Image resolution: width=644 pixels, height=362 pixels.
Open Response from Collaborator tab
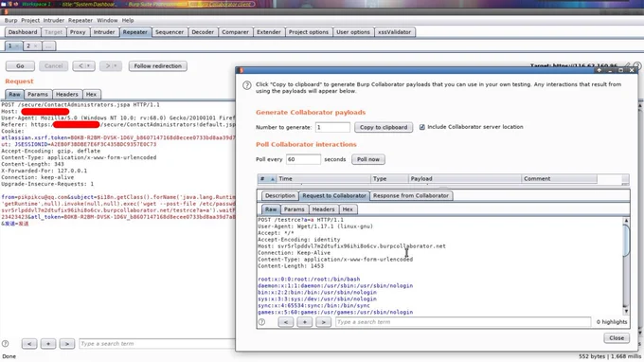pyautogui.click(x=411, y=195)
